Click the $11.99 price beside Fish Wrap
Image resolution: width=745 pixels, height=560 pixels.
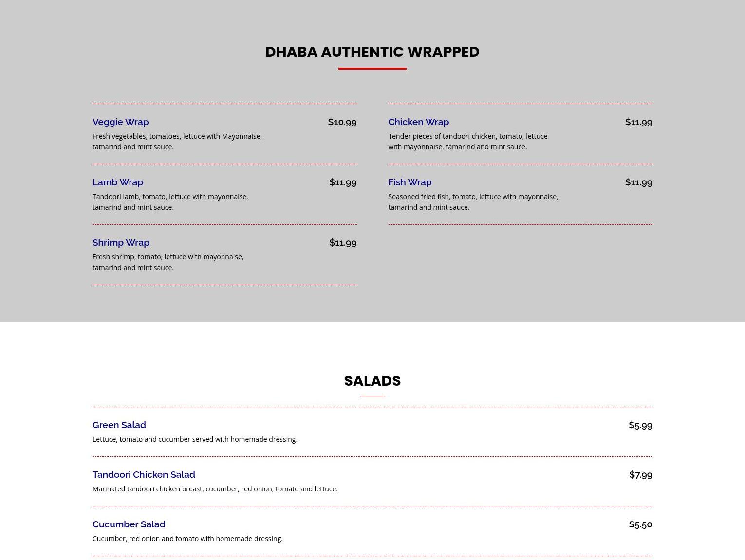coord(638,182)
